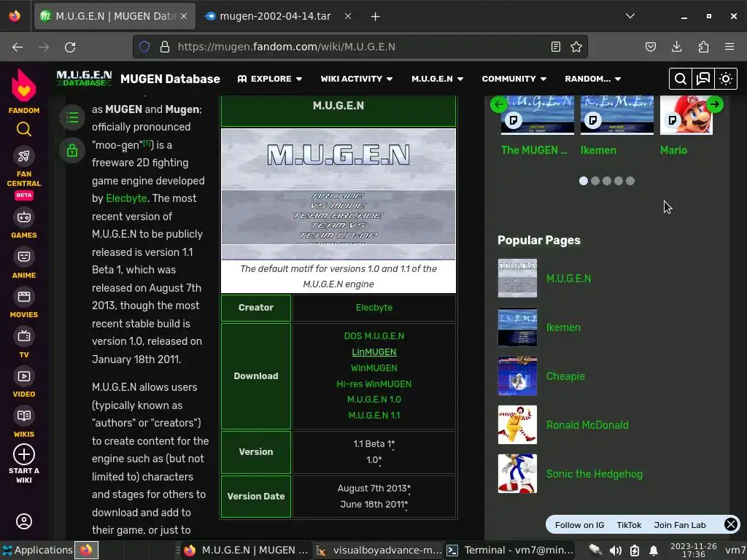Open a new browser tab

[376, 17]
